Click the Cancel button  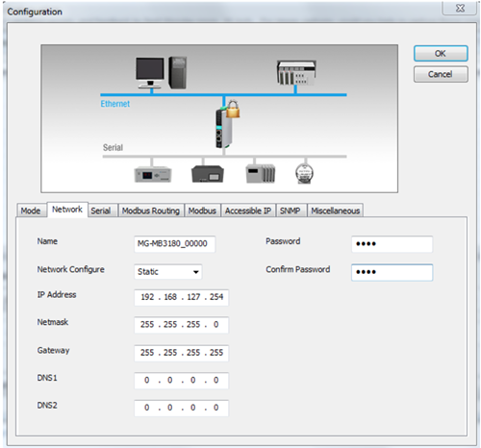pos(441,74)
